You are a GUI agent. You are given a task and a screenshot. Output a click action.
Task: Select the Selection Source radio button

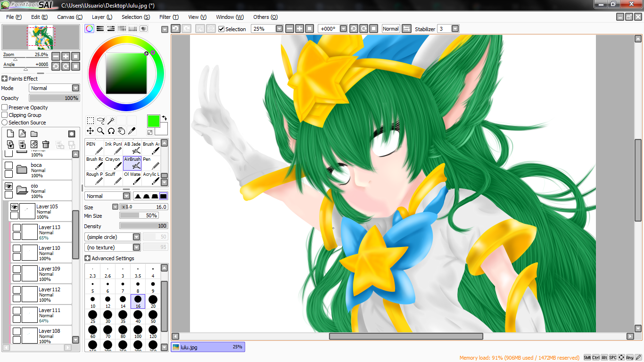pos(5,123)
